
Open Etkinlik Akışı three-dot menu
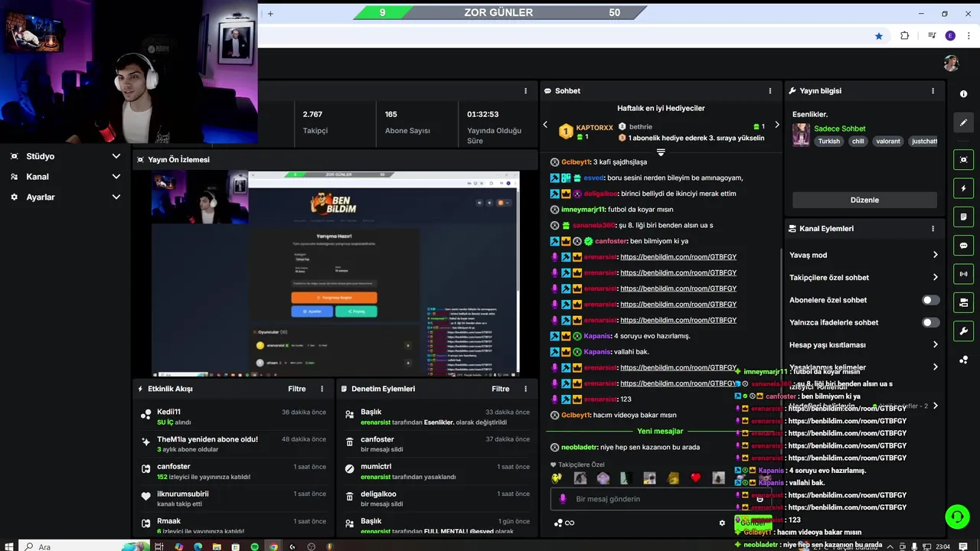(322, 389)
